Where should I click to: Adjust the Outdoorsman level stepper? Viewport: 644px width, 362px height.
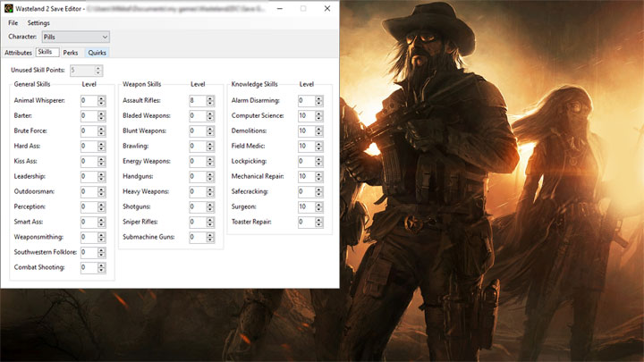(x=101, y=191)
